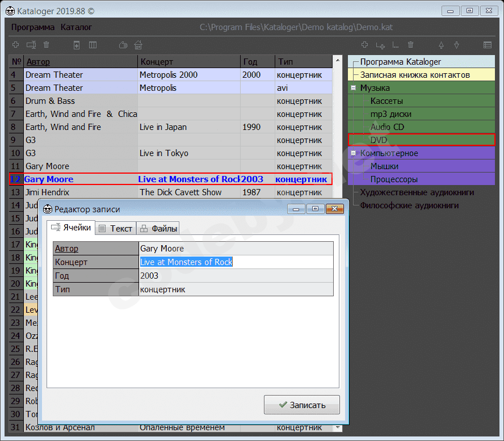504x441 pixels.
Task: Click the add record plus icon above the table
Action: click(x=15, y=45)
